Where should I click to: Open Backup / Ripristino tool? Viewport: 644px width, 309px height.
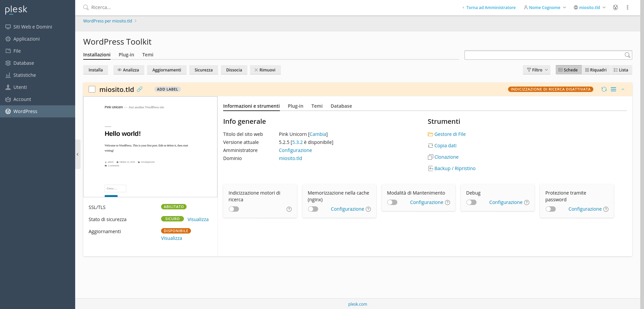(452, 168)
